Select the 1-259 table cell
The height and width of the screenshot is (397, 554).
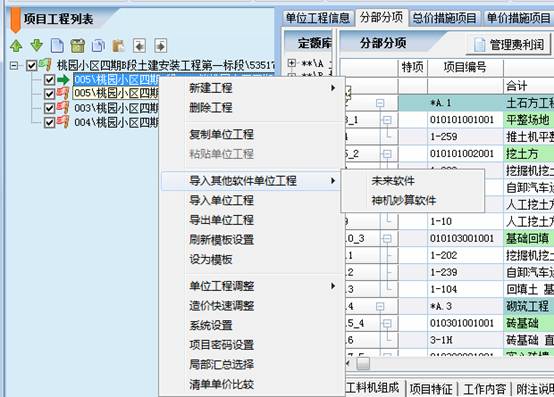[465, 137]
